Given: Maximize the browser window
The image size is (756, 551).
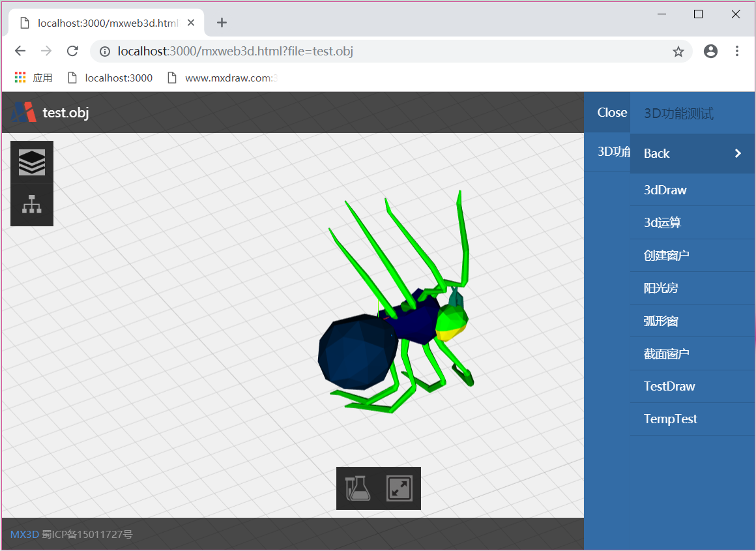Looking at the screenshot, I should (697, 14).
